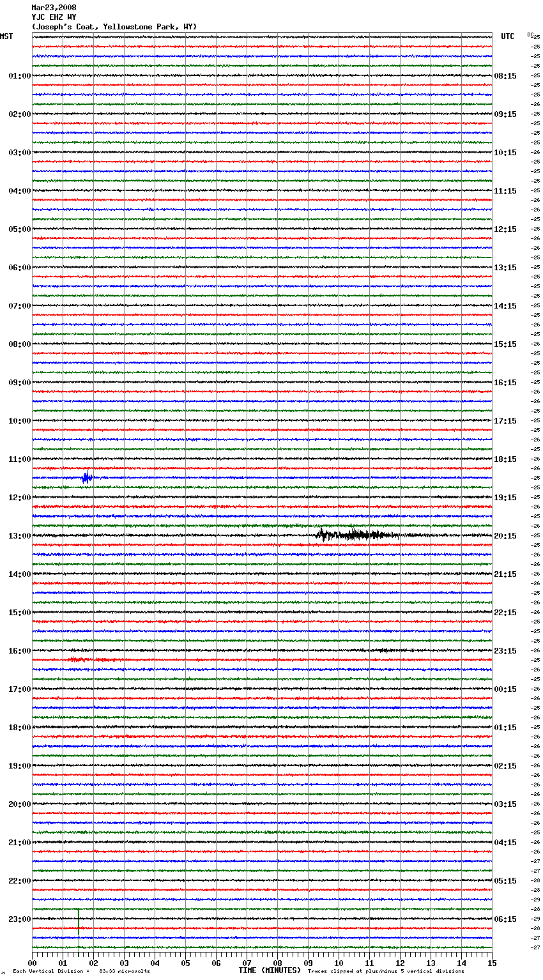Select the 16:00 MST time label
The width and height of the screenshot is (543, 980).
pyautogui.click(x=20, y=651)
